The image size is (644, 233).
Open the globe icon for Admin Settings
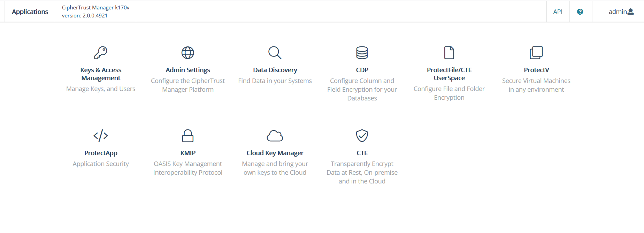click(188, 53)
